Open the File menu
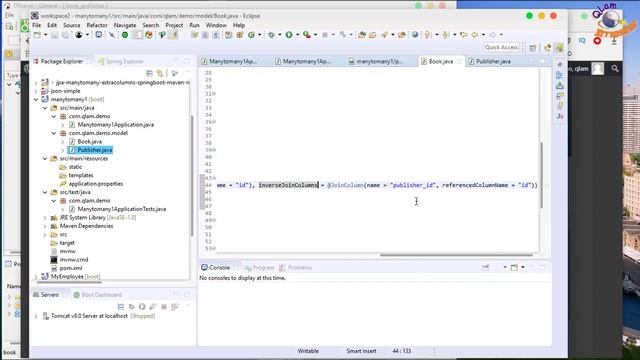The width and height of the screenshot is (640, 360). coord(36,25)
